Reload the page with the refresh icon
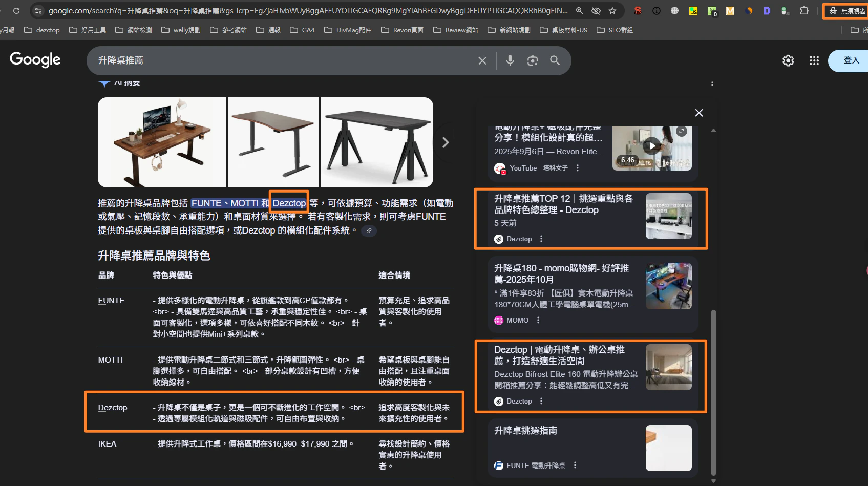 16,10
